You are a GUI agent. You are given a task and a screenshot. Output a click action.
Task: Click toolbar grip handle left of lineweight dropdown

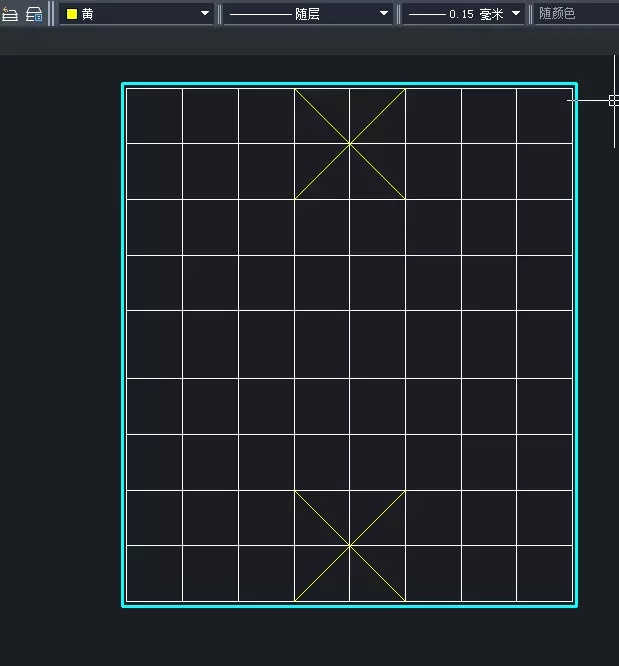pos(399,14)
